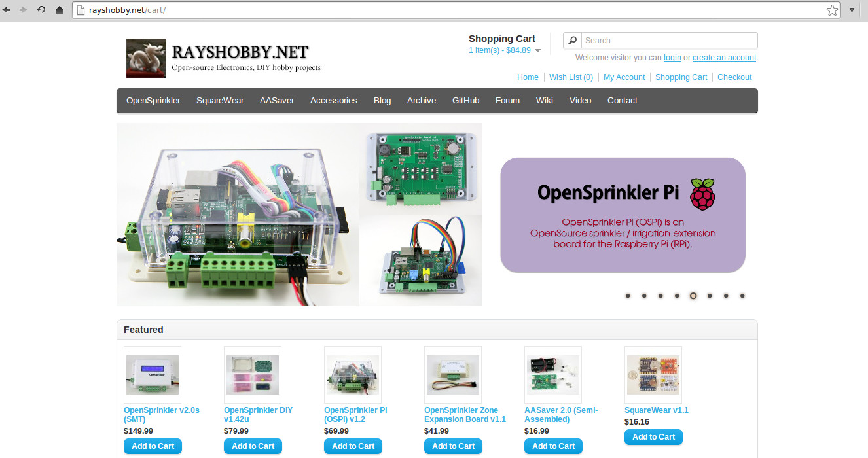Select the sixth slideshow dot
Viewport: 868px width, 458px height.
[710, 296]
